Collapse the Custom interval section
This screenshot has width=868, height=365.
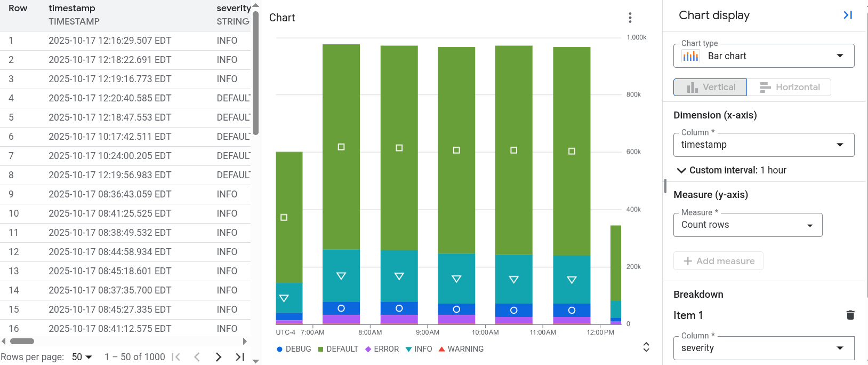(x=681, y=170)
